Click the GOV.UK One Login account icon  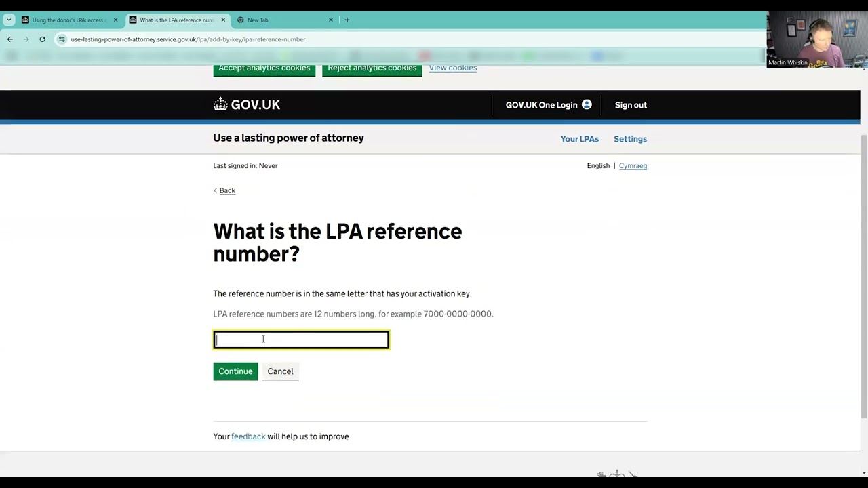click(587, 105)
